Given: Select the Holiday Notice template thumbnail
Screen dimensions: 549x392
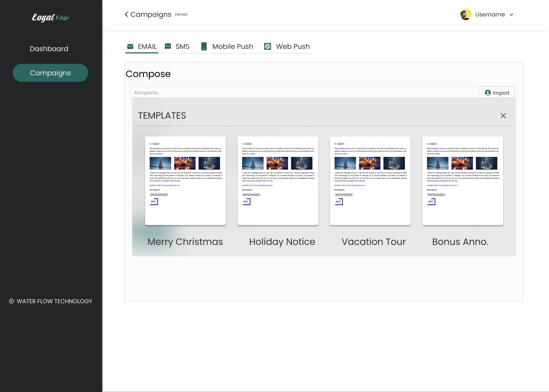Looking at the screenshot, I should (x=278, y=181).
